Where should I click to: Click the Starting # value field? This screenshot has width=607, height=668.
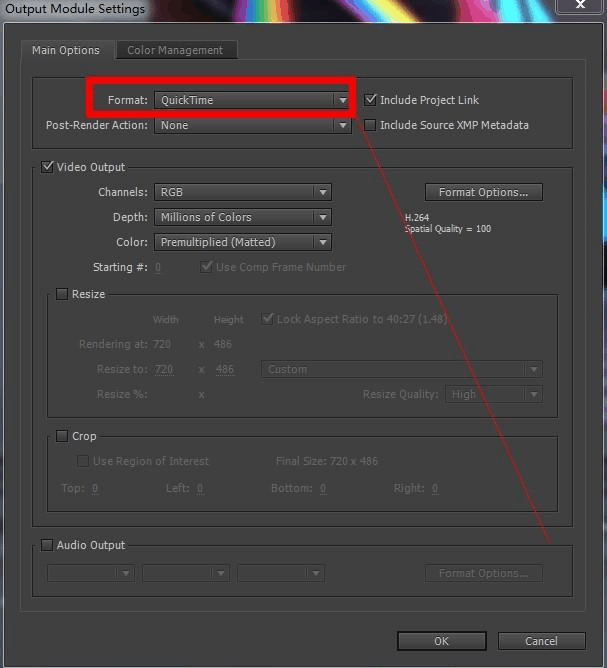pyautogui.click(x=158, y=268)
